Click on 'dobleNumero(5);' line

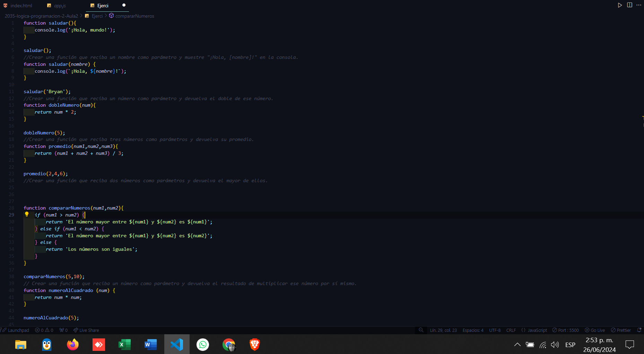[x=44, y=133]
